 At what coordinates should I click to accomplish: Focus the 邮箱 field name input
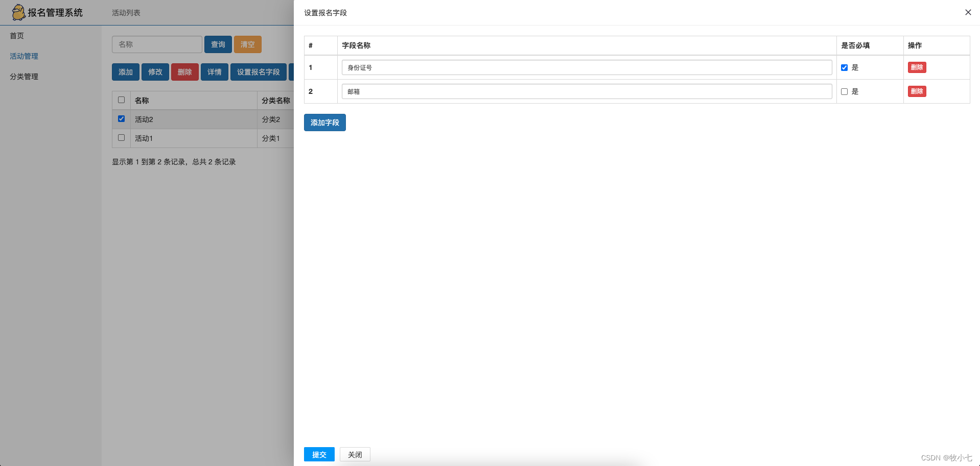[587, 91]
